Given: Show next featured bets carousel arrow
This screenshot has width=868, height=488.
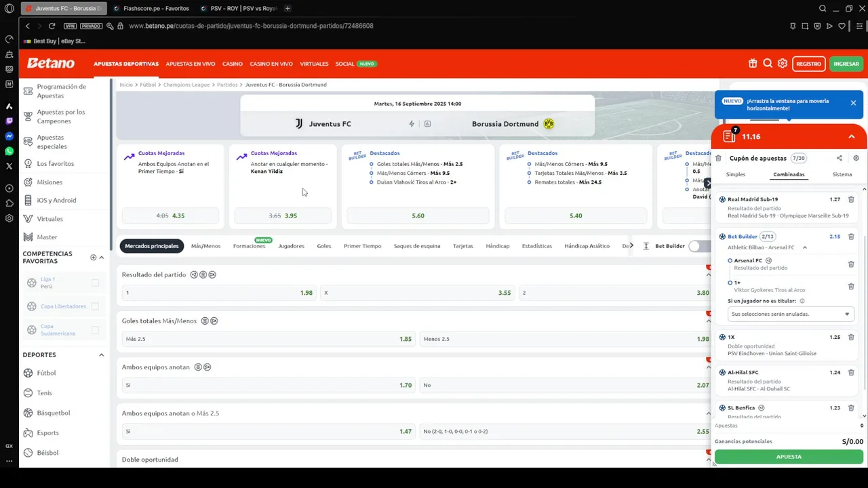Looking at the screenshot, I should [x=708, y=183].
